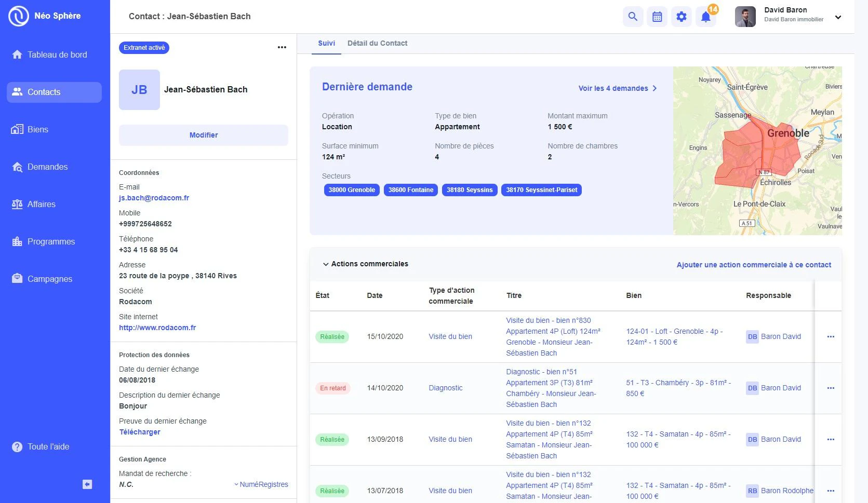Screen dimensions: 868x503
Task: Expand the NuméRegistres dropdown
Action: (261, 484)
